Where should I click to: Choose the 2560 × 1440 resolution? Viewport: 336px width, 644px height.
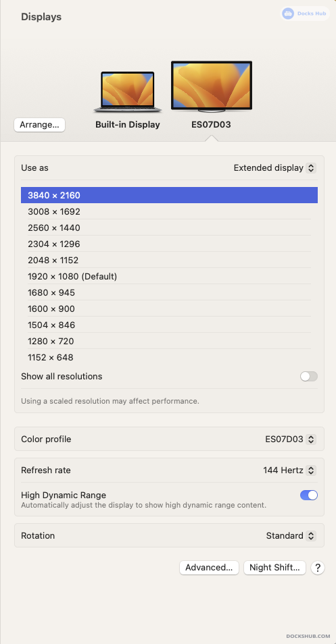[170, 227]
